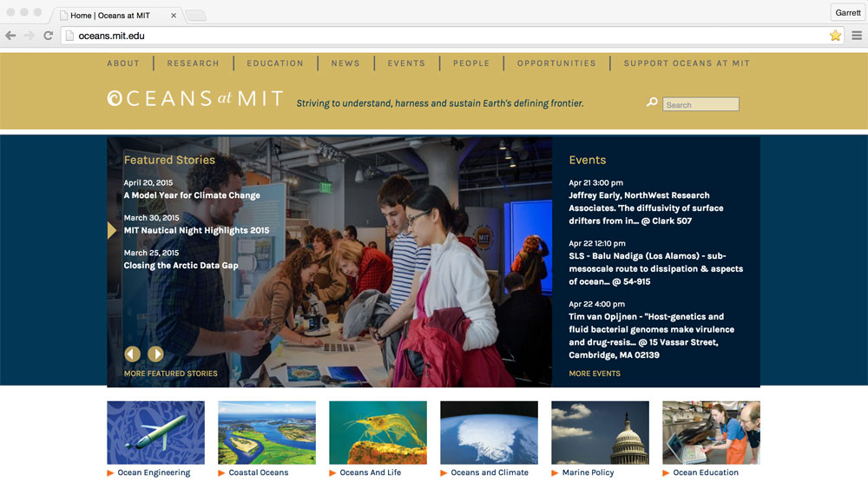Select the Marine Policy capitol thumbnail
Image resolution: width=868 pixels, height=489 pixels.
(600, 433)
